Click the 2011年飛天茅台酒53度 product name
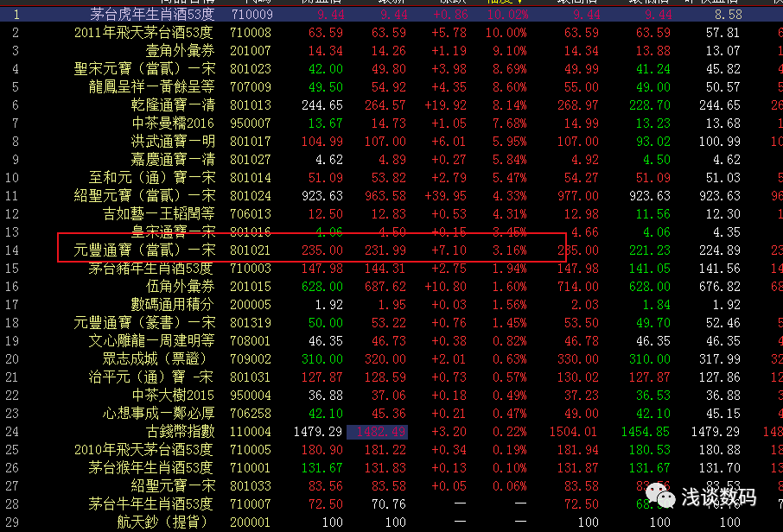 click(143, 33)
